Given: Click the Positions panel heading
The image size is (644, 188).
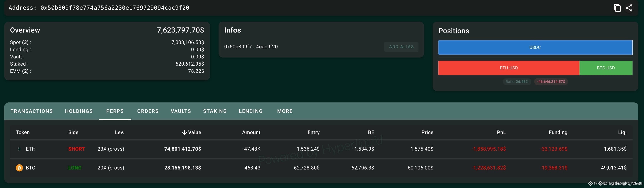Looking at the screenshot, I should click(x=453, y=31).
